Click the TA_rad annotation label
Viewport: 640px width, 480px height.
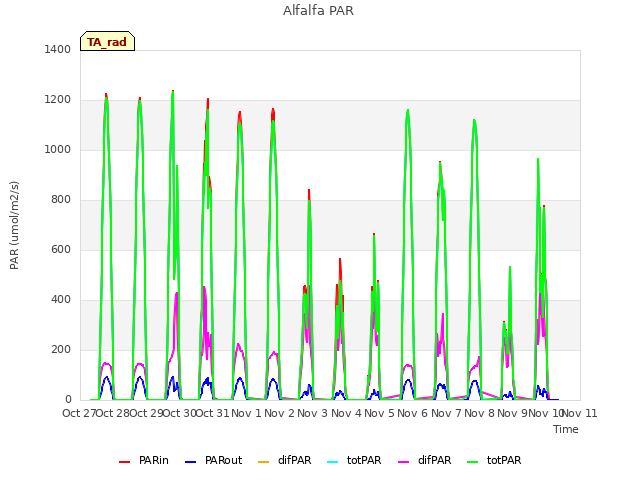pyautogui.click(x=107, y=42)
